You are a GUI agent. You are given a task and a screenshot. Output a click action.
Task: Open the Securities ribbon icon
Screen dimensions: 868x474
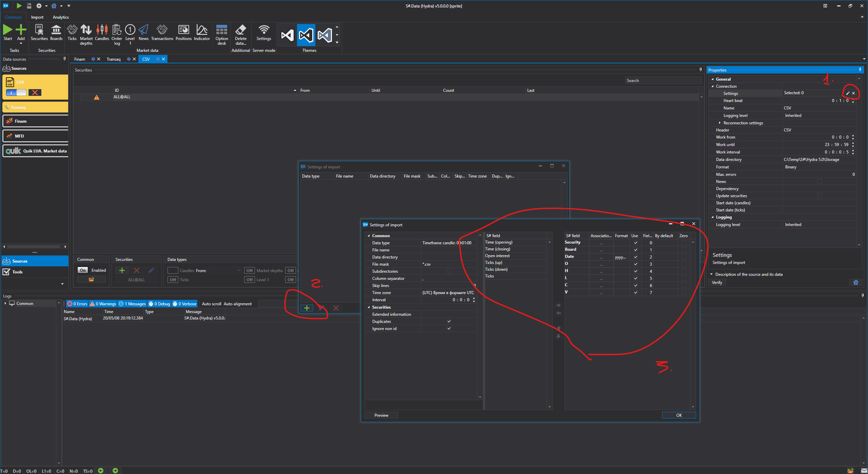tap(39, 30)
